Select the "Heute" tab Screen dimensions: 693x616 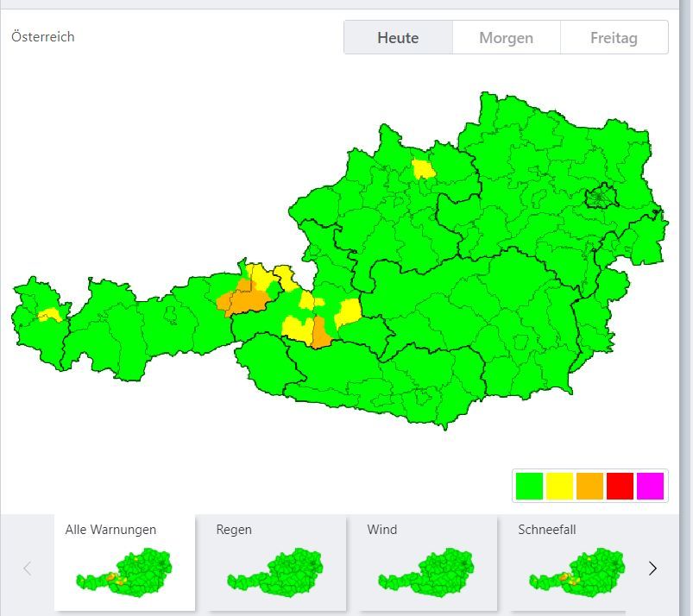(397, 37)
